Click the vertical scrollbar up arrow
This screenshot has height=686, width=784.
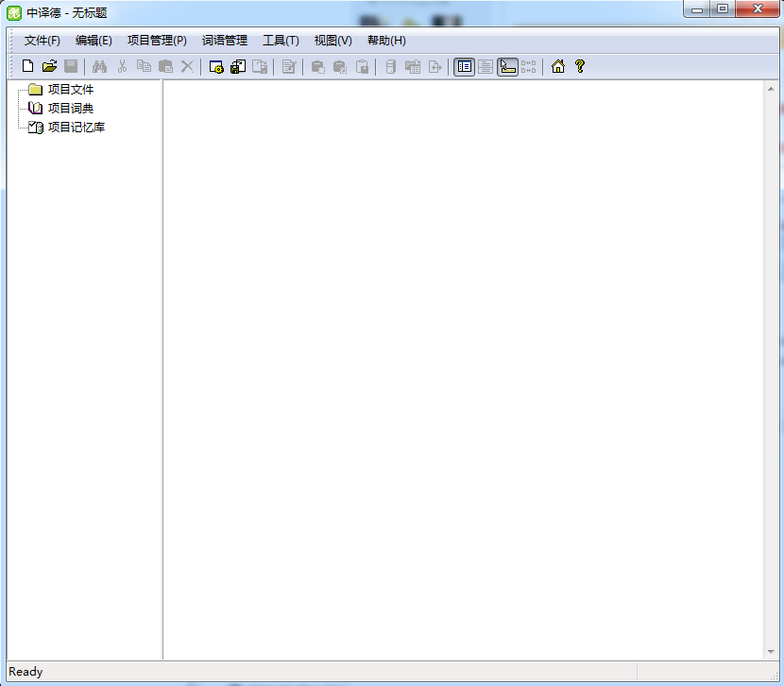771,89
